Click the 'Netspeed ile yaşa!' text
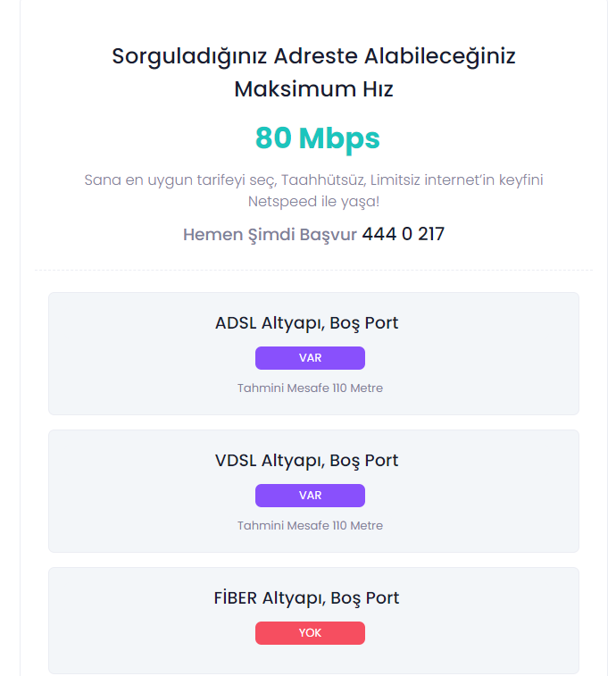This screenshot has width=616, height=676. point(313,202)
